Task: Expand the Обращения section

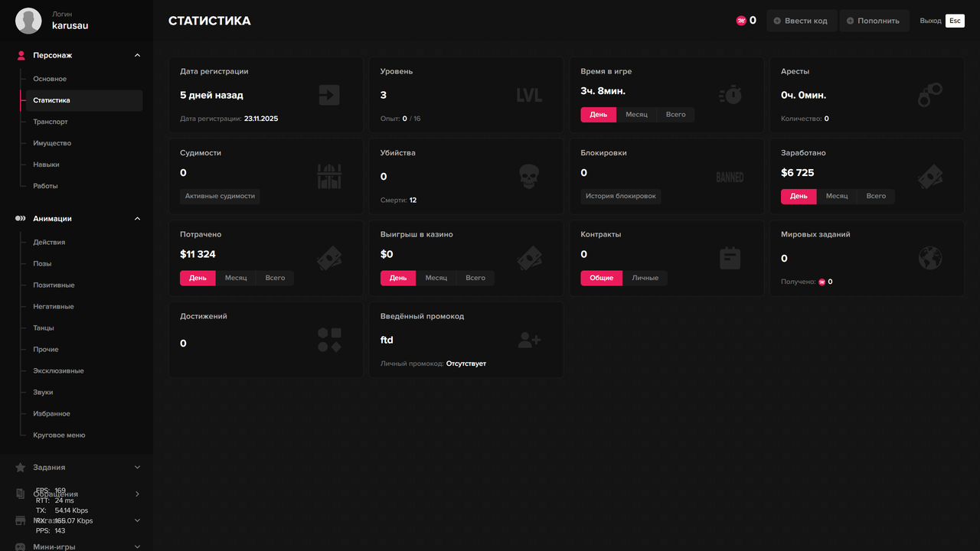Action: (138, 494)
